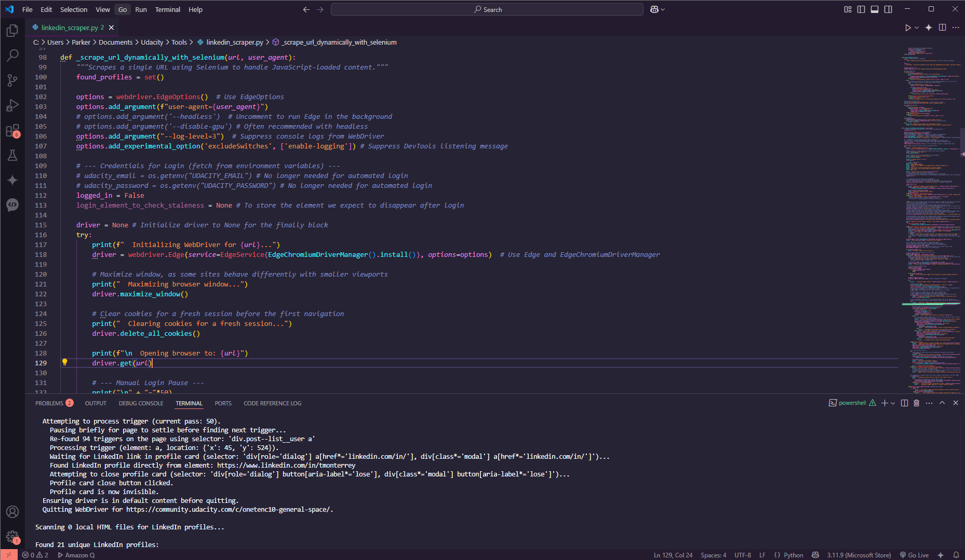Open the Manage settings gear

click(12, 537)
